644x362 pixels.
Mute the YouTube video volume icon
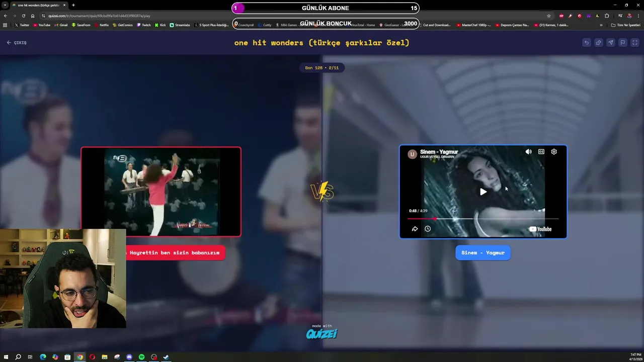528,152
